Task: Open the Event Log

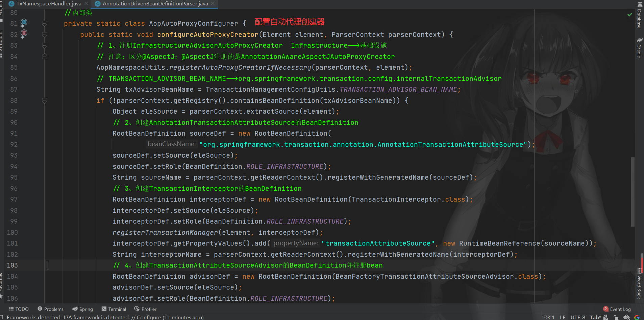Action: tap(620, 309)
